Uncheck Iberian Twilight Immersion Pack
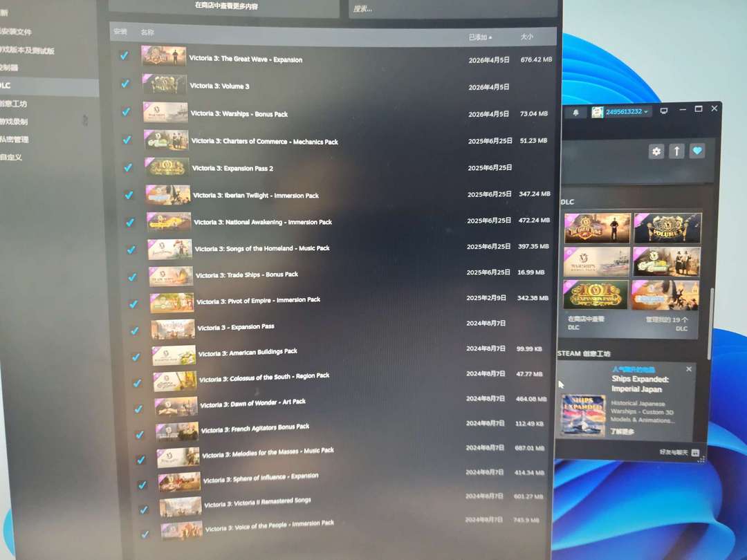Image resolution: width=747 pixels, height=560 pixels. pyautogui.click(x=129, y=195)
